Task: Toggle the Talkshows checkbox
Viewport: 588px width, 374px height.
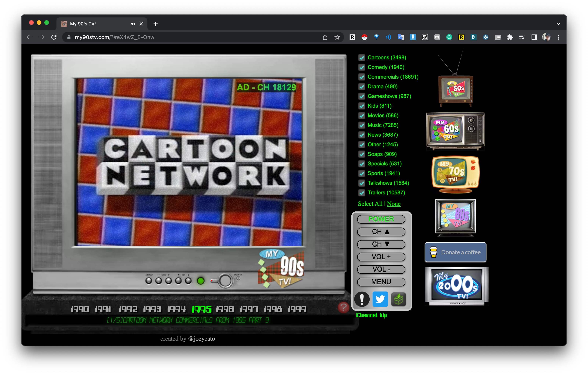Action: coord(361,183)
